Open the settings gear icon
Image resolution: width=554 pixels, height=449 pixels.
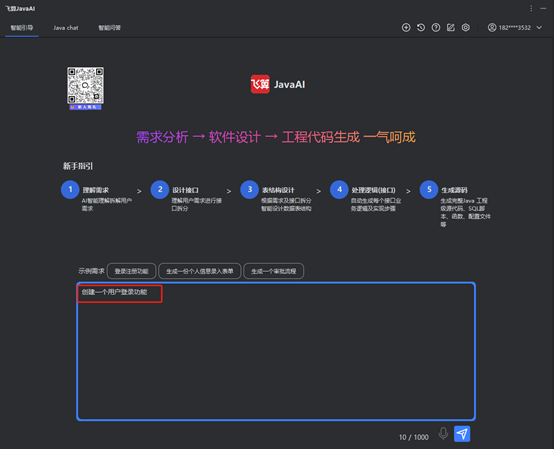tap(466, 28)
